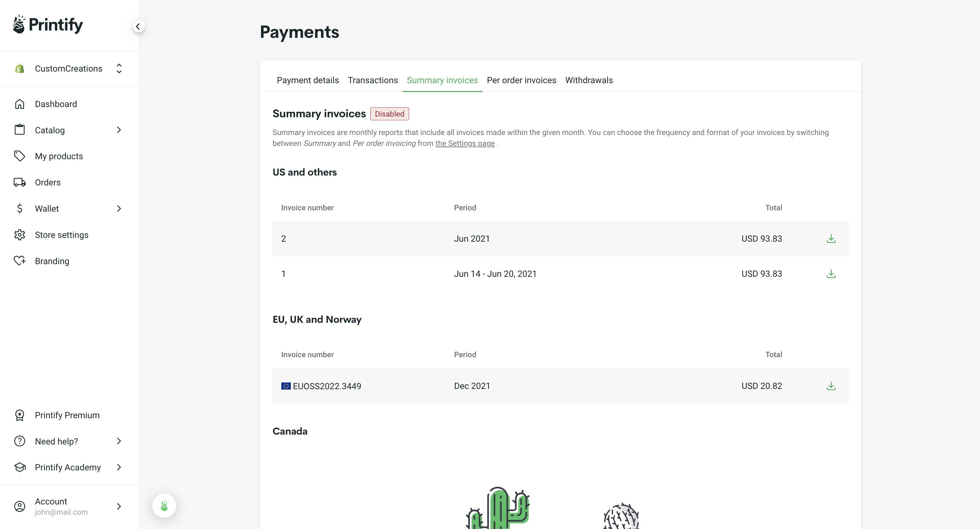Click the Shopify icon next to CustomCreations
980x529 pixels.
[19, 69]
